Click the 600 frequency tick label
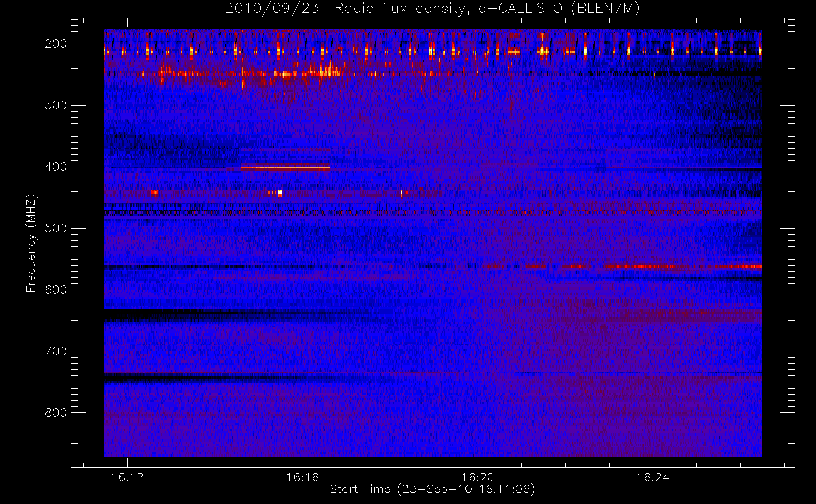The height and width of the screenshot is (504, 816). 55,290
